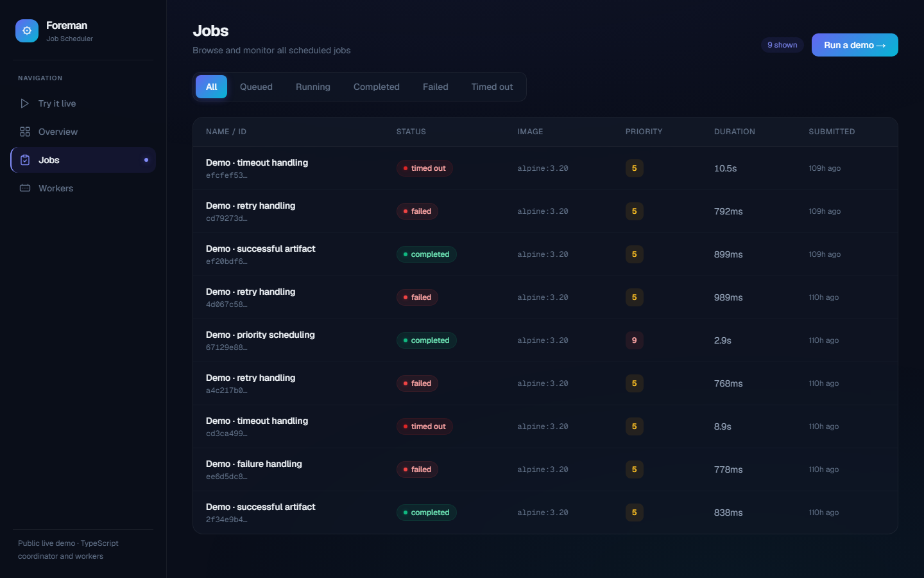Viewport: 924px width, 578px height.
Task: Open the Demo priority scheduling job
Action: pyautogui.click(x=545, y=340)
